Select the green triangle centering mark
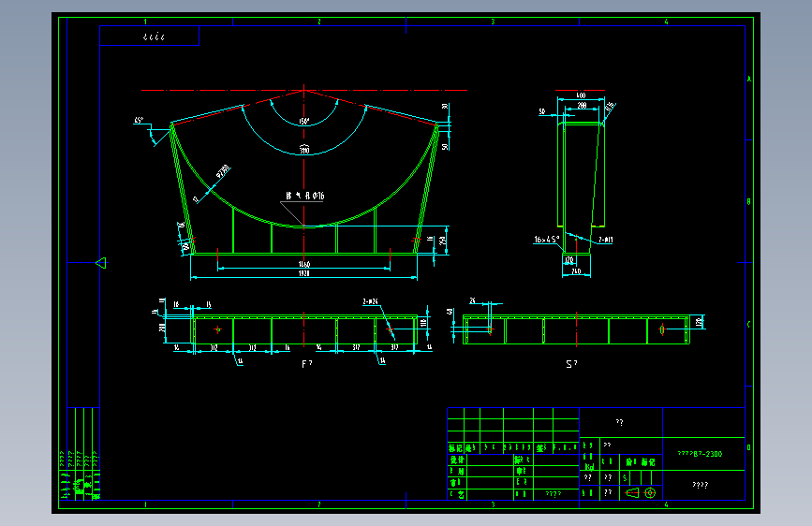 [x=101, y=263]
